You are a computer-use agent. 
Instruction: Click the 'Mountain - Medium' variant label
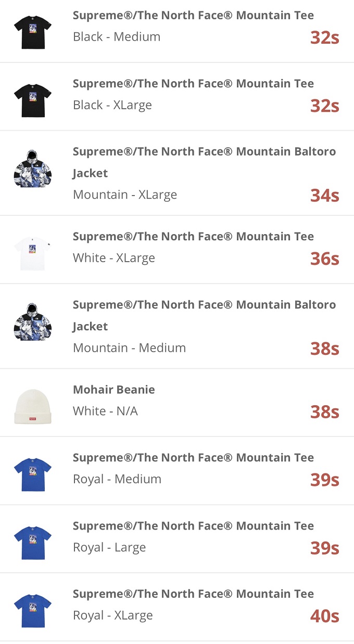click(x=129, y=347)
